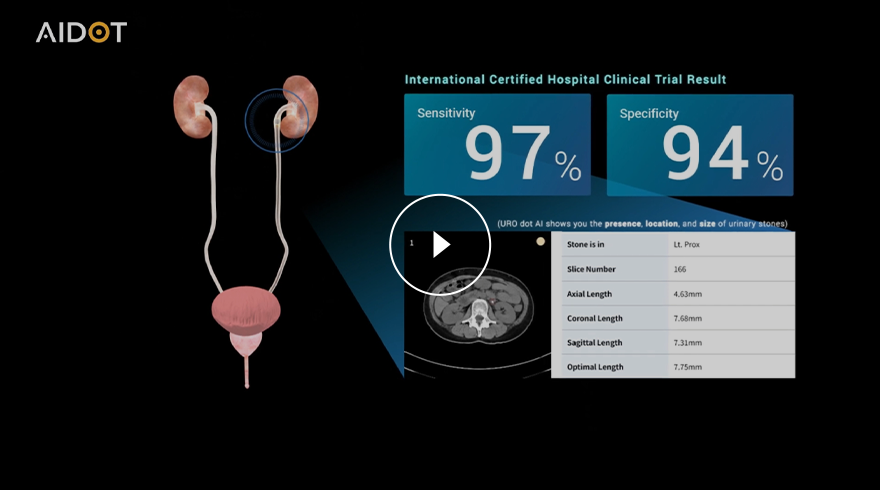Click the AIDOT logo
Viewport: 880px width, 490px height.
81,32
